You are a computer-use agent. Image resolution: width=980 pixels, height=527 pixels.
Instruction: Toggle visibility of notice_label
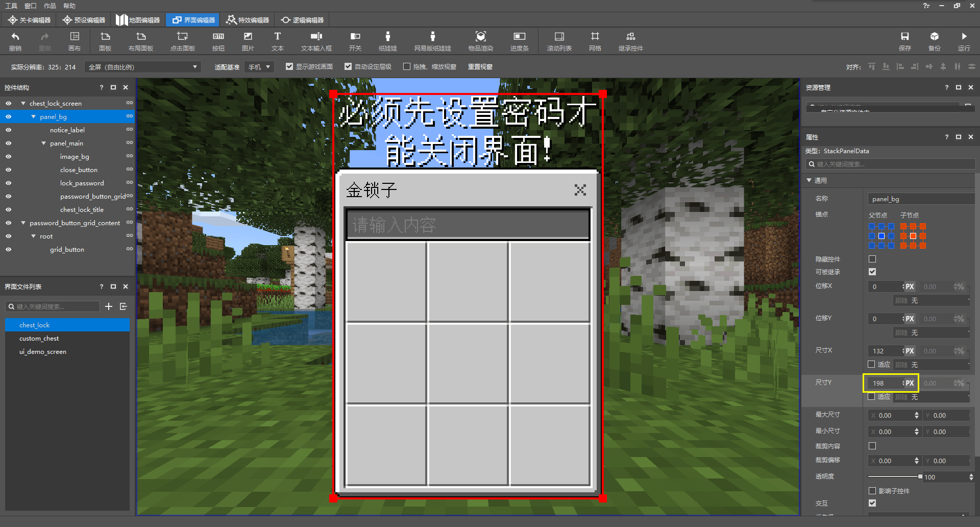pyautogui.click(x=8, y=130)
